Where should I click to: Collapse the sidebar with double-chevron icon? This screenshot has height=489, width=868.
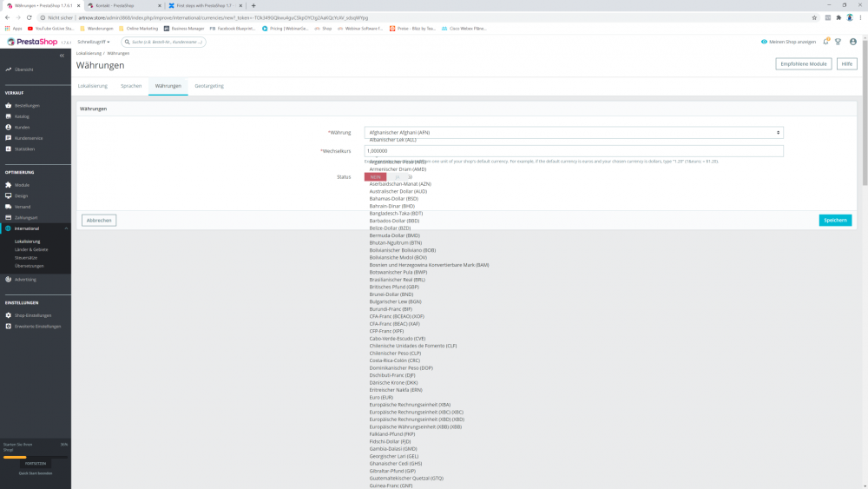(62, 56)
